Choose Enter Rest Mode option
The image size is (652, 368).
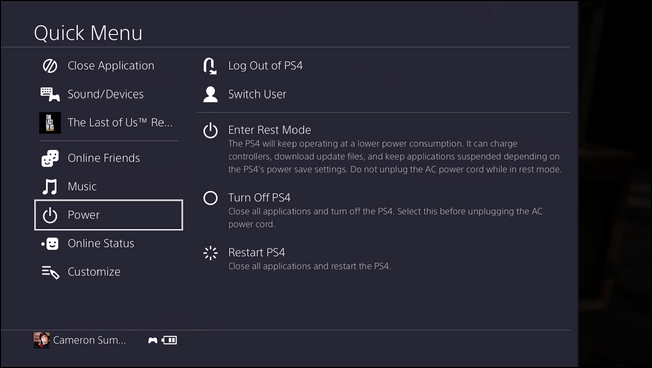269,130
